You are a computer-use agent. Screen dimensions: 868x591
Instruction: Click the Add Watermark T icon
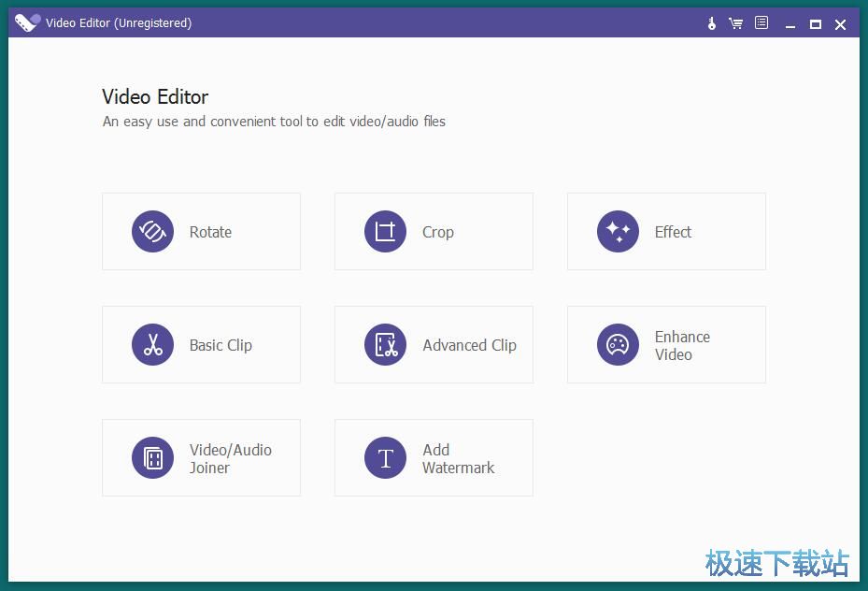[385, 457]
